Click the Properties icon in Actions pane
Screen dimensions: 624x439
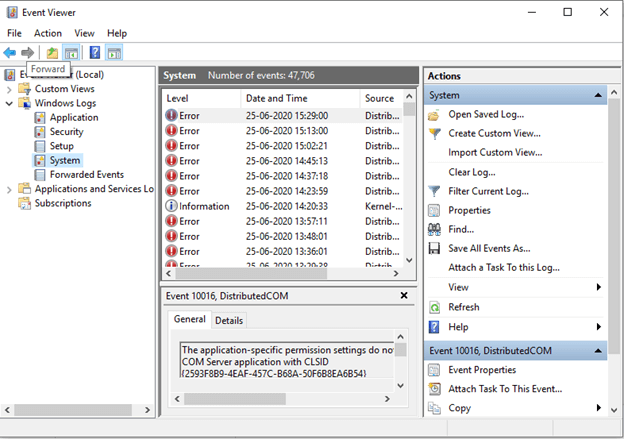(434, 210)
